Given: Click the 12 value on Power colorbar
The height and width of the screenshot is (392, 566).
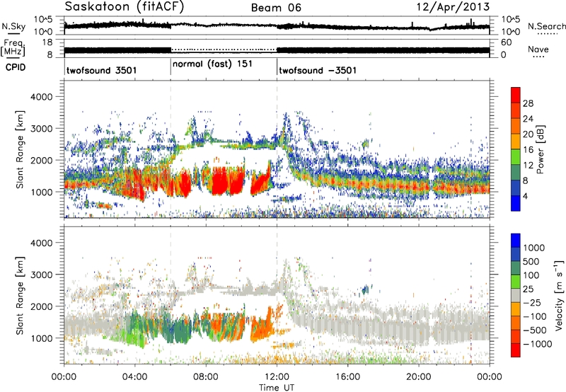Looking at the screenshot, I should tap(528, 166).
